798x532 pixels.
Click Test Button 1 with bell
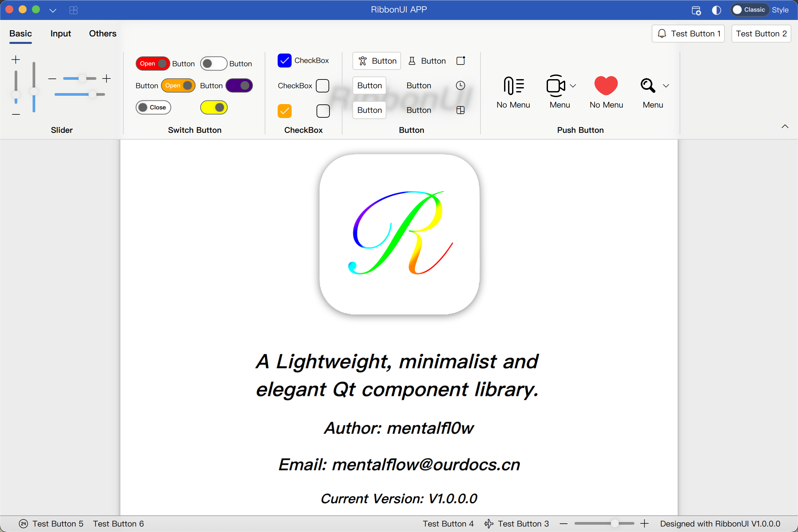[x=688, y=34]
